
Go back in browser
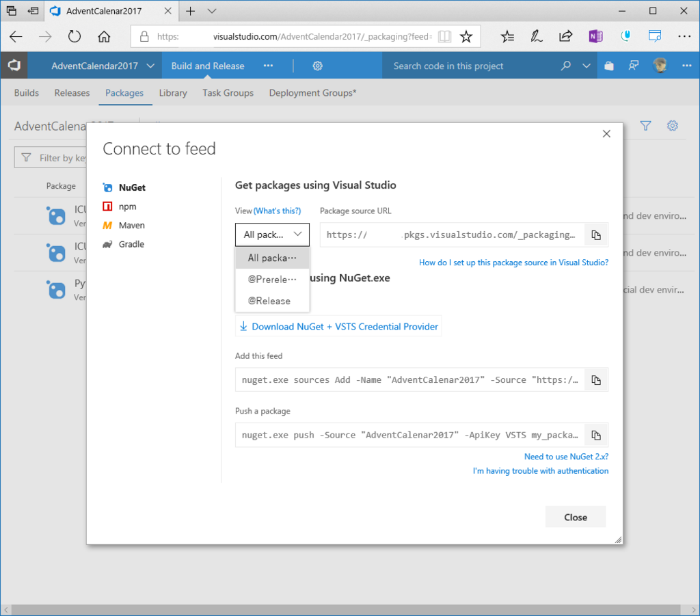click(x=16, y=36)
